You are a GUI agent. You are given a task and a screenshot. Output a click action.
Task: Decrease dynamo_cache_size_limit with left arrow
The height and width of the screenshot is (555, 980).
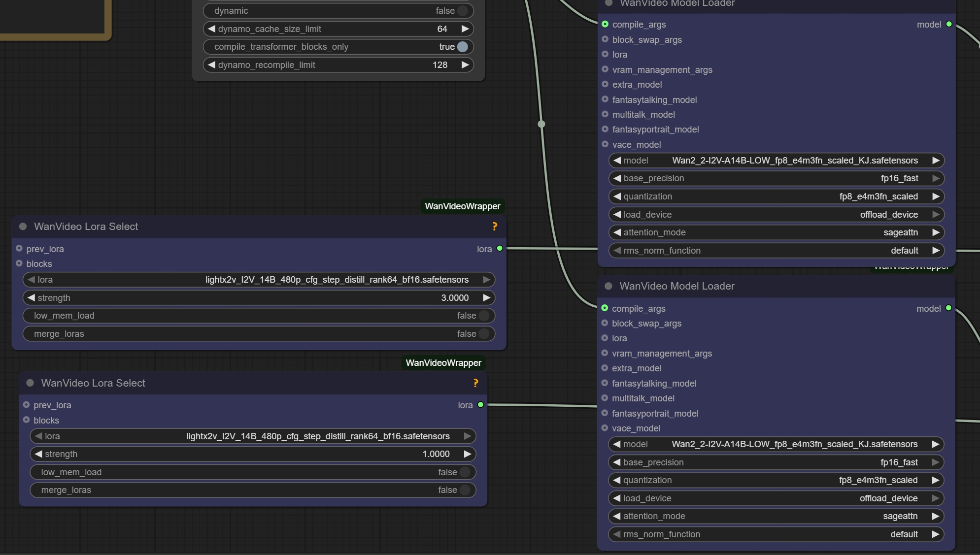[x=211, y=29]
